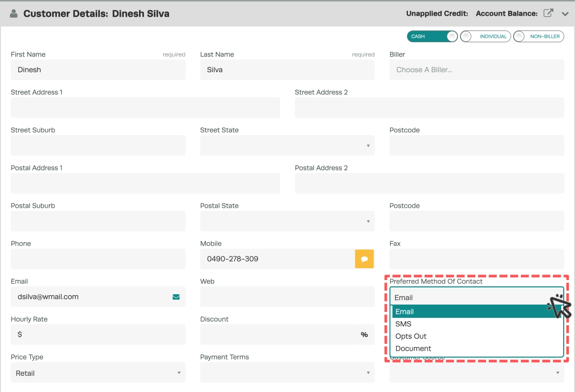The height and width of the screenshot is (392, 575).
Task: Click the Street Address 2 field
Action: (x=430, y=108)
